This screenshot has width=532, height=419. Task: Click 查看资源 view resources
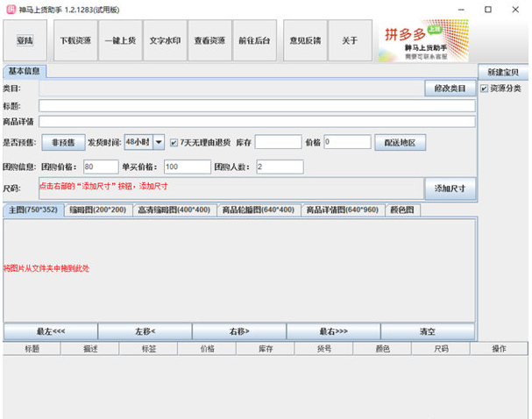209,41
